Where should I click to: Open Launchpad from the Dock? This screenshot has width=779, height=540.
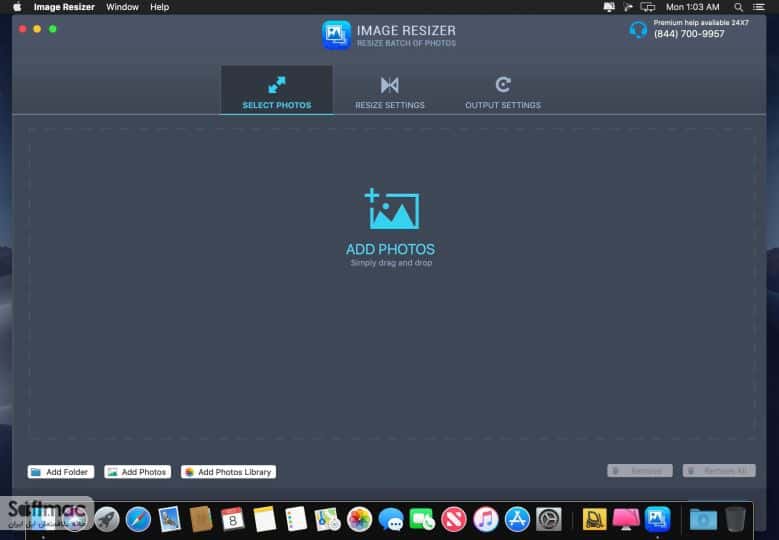106,519
